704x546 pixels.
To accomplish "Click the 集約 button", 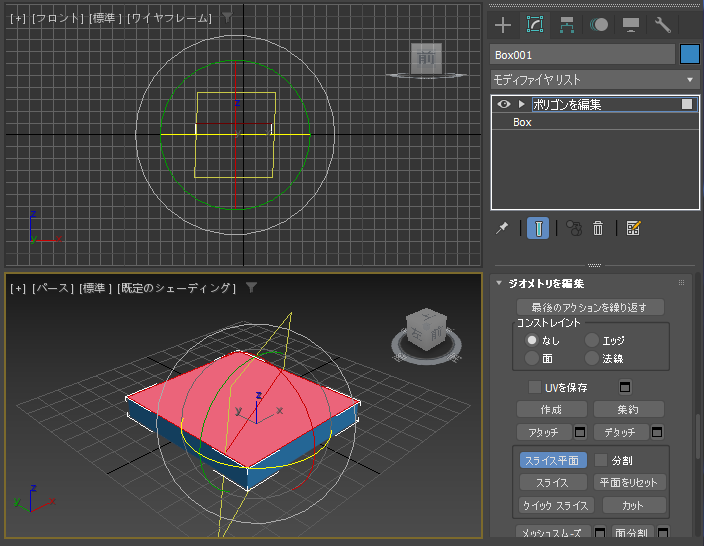I will coord(629,410).
